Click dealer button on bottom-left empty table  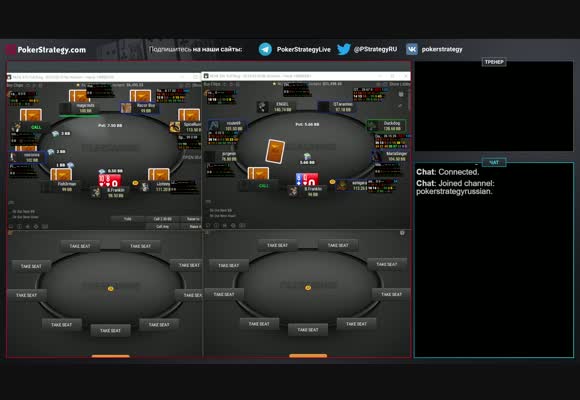tap(111, 288)
